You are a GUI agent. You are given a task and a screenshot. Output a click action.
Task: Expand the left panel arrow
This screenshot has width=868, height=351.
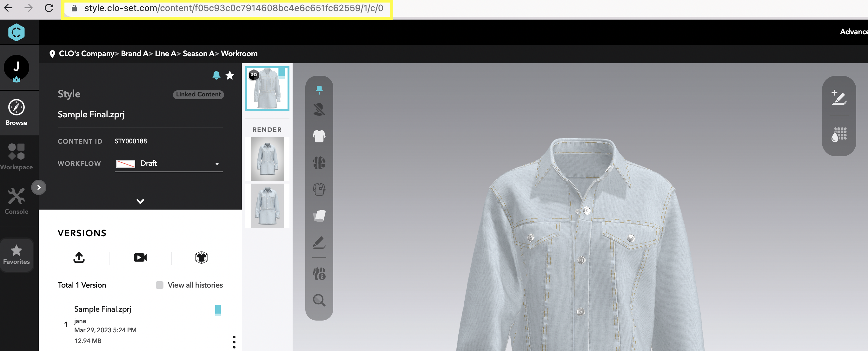(x=39, y=187)
